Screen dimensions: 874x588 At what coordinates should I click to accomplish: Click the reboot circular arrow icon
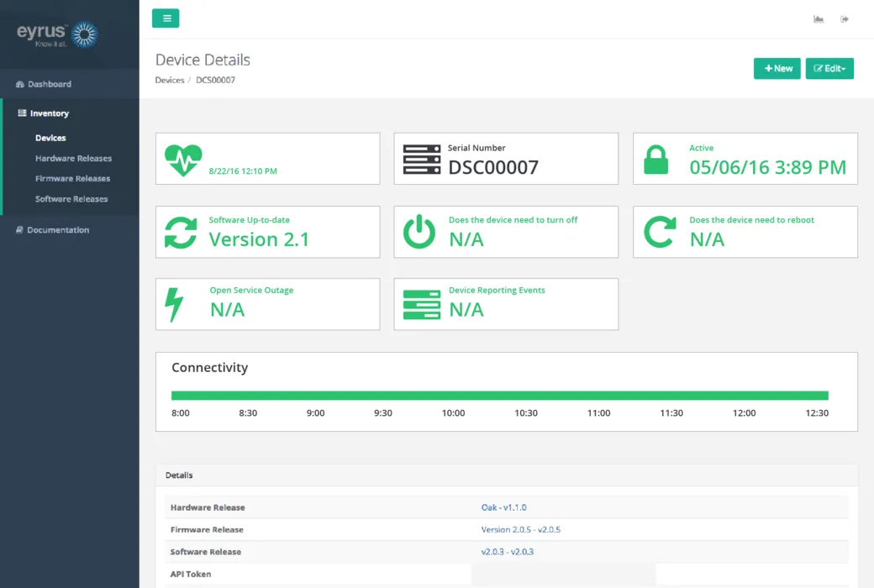tap(660, 232)
